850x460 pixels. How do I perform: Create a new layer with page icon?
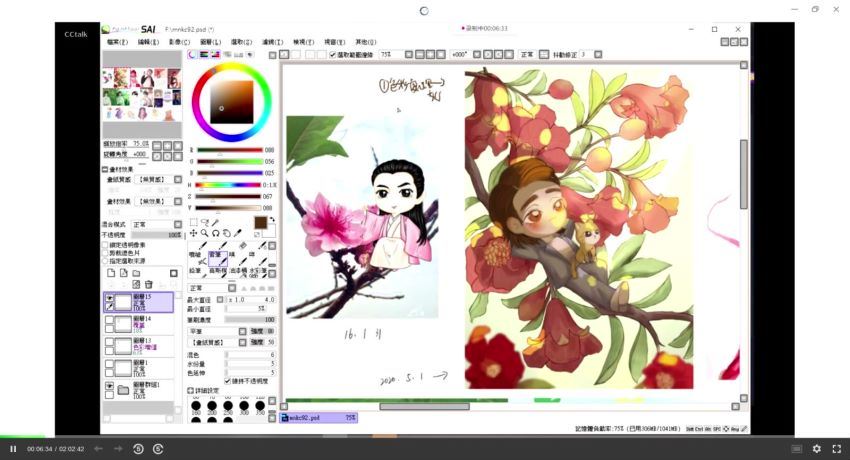pos(110,272)
